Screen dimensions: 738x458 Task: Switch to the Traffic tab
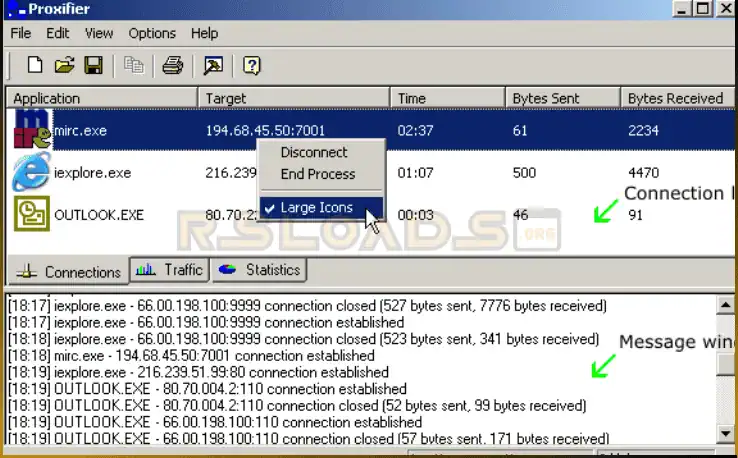(169, 270)
